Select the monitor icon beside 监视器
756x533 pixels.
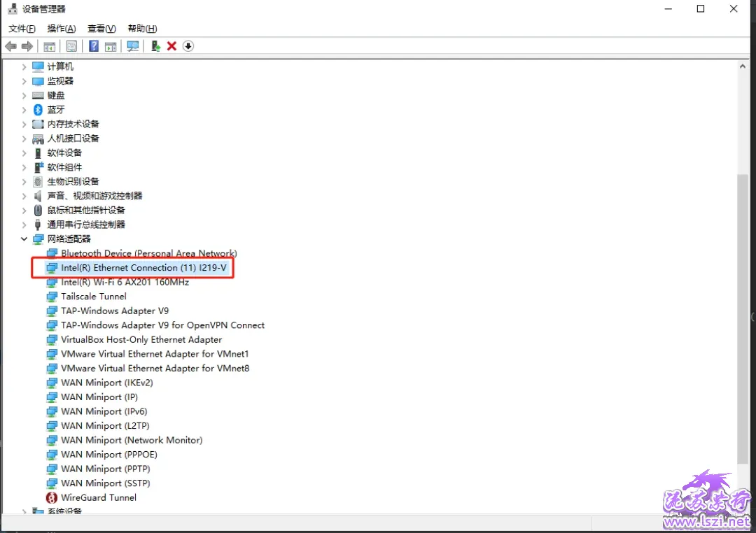[x=38, y=81]
